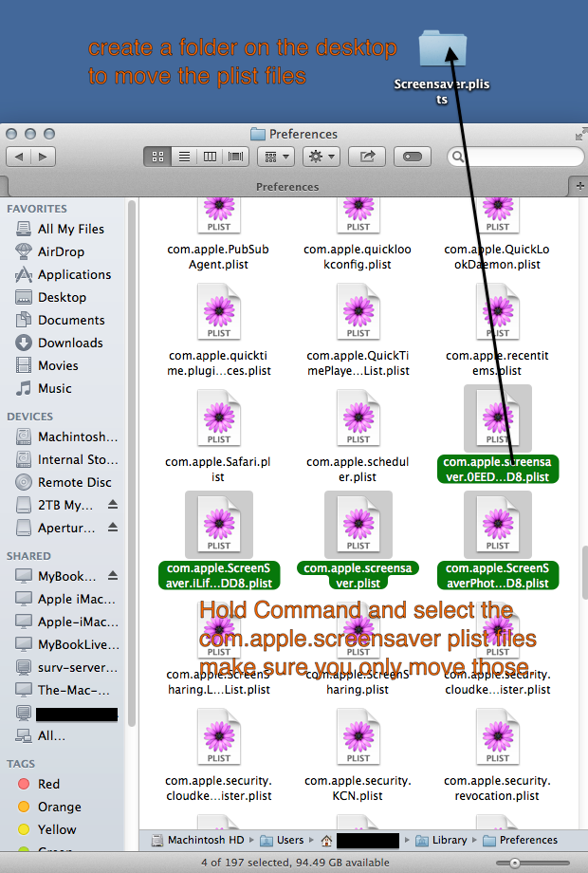The height and width of the screenshot is (873, 588).
Task: Select com.apple.PubSubAgent.plist file
Action: (219, 233)
